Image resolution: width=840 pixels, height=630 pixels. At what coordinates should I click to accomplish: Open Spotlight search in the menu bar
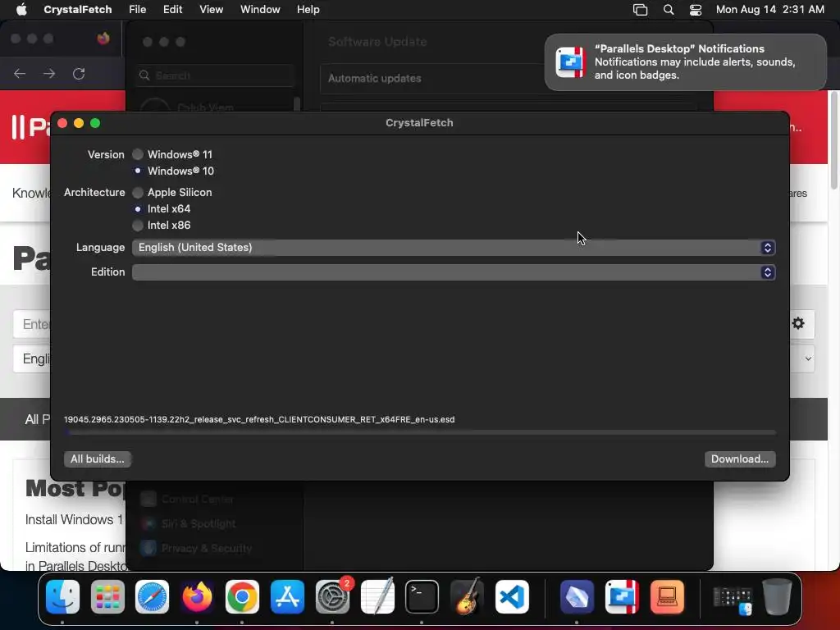click(x=669, y=10)
